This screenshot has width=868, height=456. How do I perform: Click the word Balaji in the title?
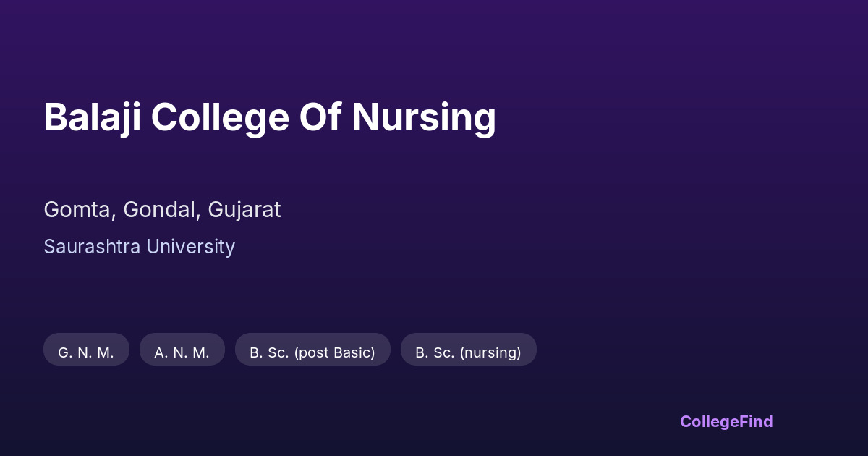[91, 117]
